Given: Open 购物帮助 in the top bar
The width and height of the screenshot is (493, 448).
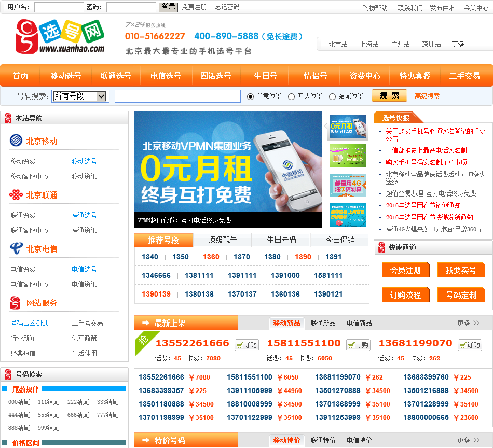Looking at the screenshot, I should [x=375, y=8].
